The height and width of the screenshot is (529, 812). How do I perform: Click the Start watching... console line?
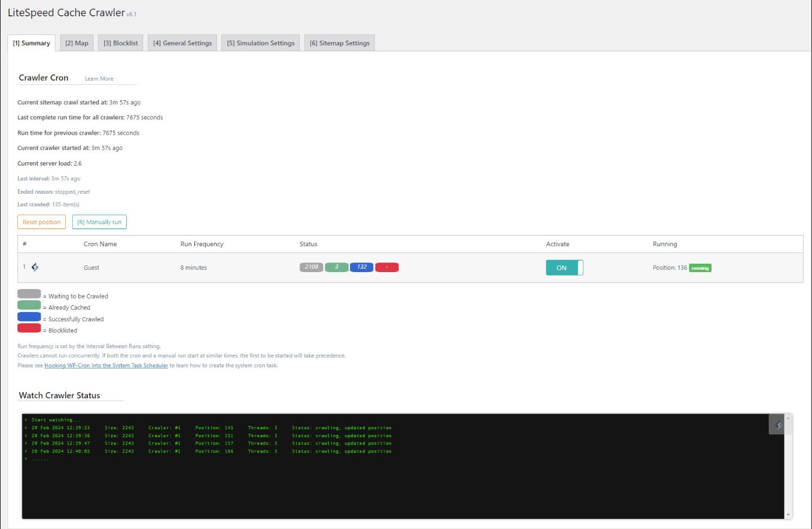click(53, 420)
